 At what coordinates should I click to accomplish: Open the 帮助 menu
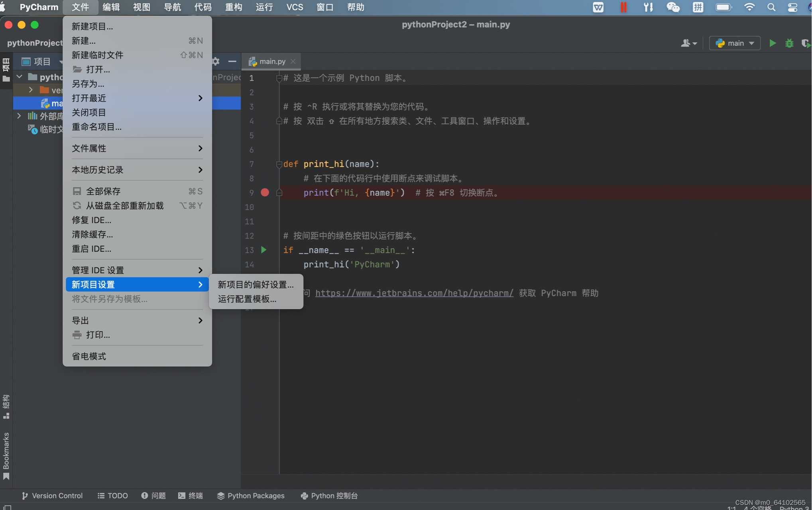click(x=356, y=7)
